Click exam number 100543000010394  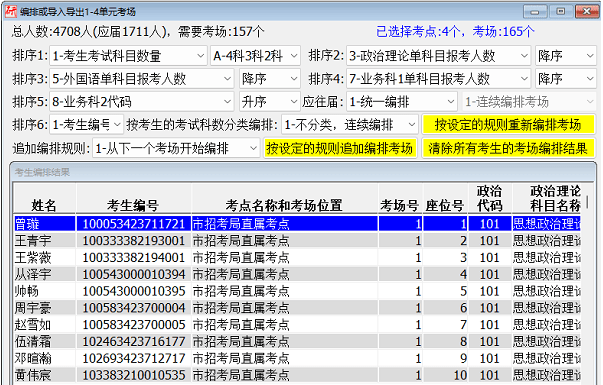[134, 274]
